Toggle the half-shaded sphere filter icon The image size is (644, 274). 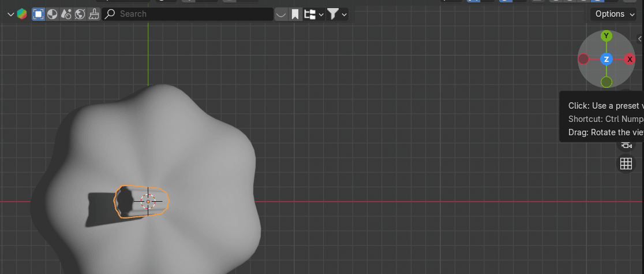(x=53, y=14)
